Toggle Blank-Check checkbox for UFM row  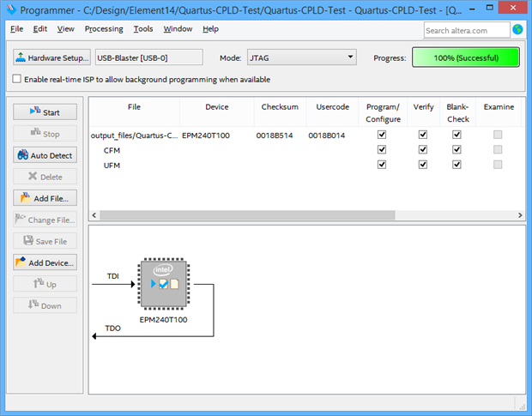tap(456, 165)
